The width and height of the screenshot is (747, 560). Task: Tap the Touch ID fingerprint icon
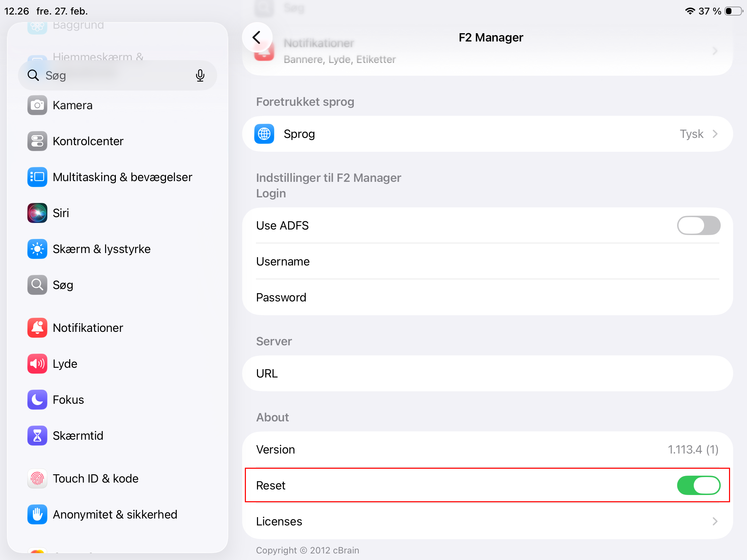tap(37, 478)
